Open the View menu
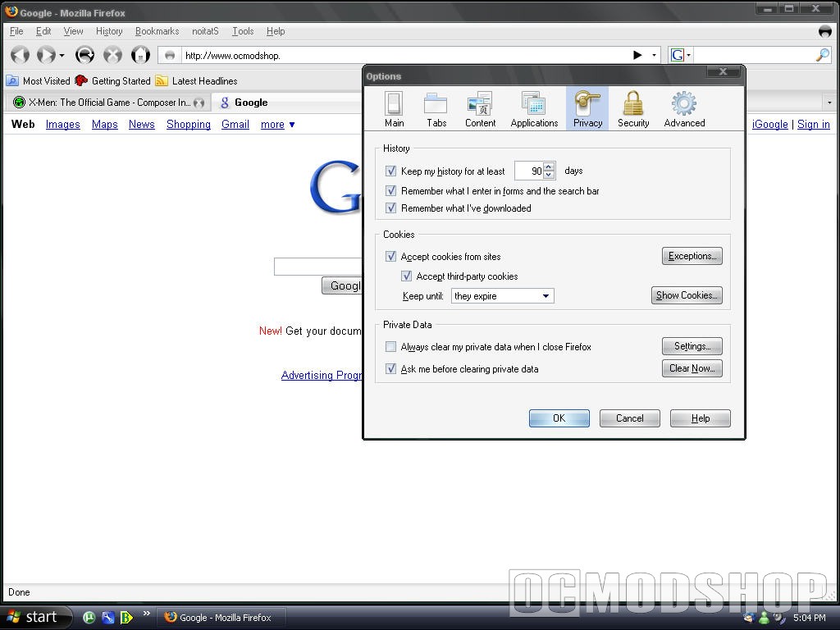840x630 pixels. click(73, 31)
